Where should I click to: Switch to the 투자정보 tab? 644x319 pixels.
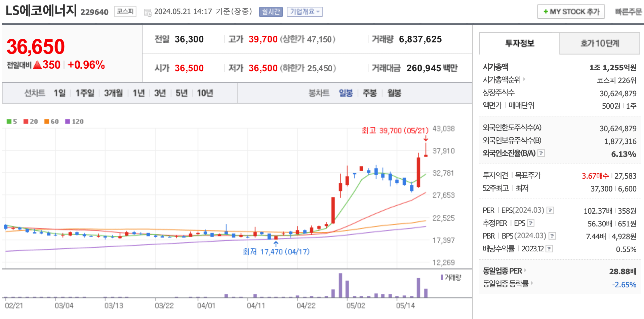click(x=519, y=43)
